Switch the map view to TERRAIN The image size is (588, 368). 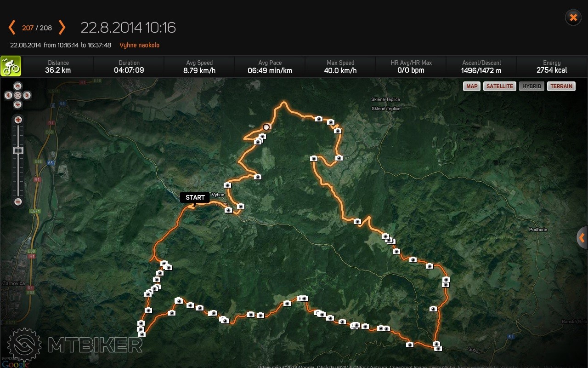(561, 86)
